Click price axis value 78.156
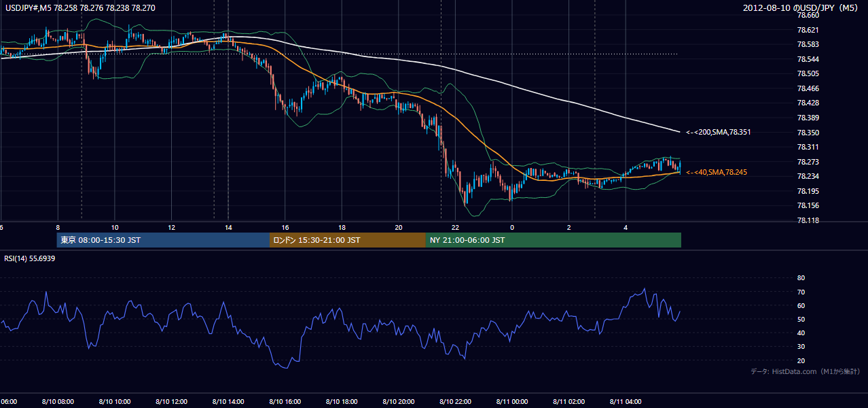 coord(808,205)
